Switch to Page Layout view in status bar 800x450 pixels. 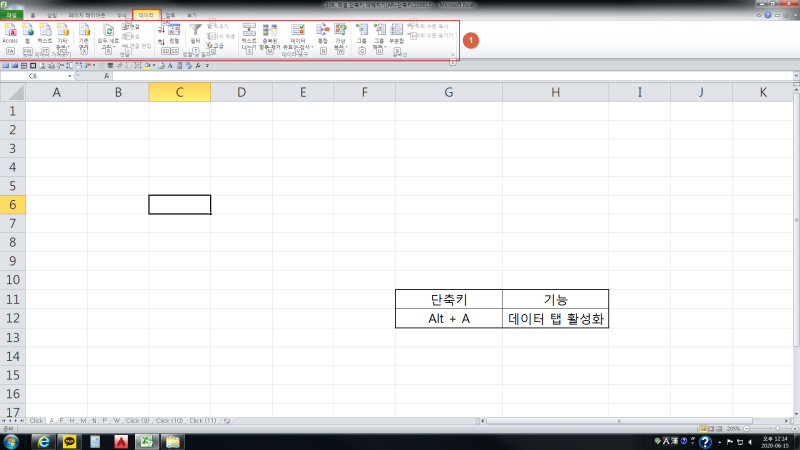(x=711, y=429)
